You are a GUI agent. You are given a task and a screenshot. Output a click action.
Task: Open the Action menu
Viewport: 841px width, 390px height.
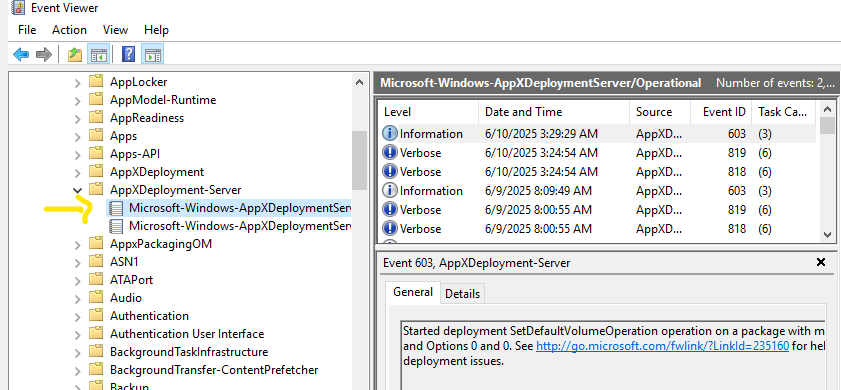69,30
